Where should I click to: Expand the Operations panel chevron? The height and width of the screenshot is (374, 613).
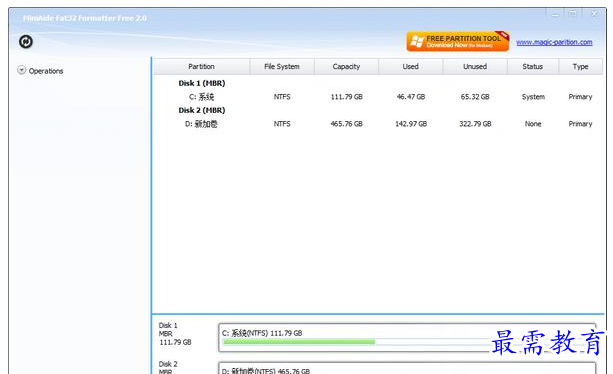click(x=22, y=70)
